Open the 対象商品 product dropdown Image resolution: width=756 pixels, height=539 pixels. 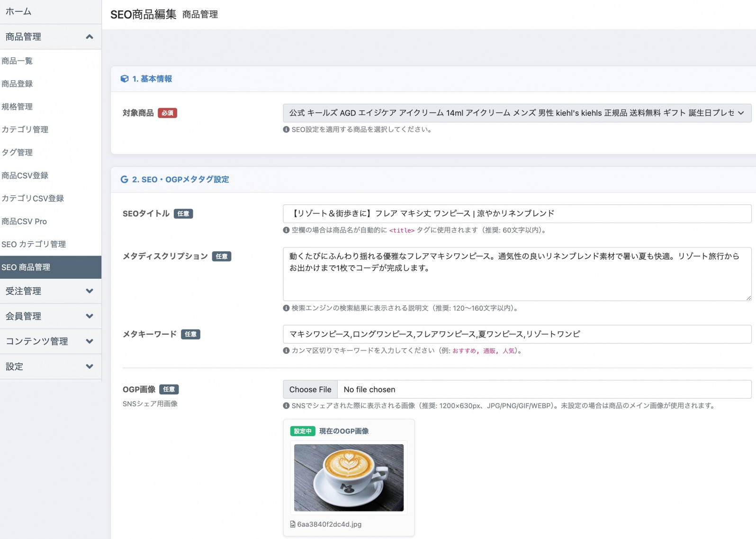(x=517, y=113)
